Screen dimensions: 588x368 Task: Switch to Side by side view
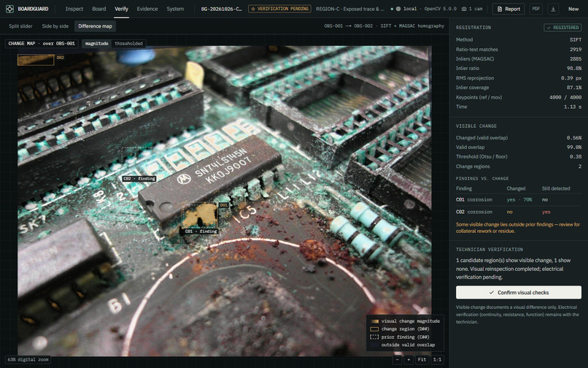click(55, 26)
